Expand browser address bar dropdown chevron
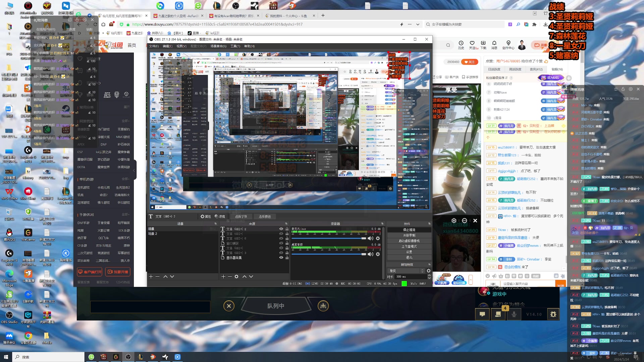The width and height of the screenshot is (644, 362). pyautogui.click(x=418, y=24)
